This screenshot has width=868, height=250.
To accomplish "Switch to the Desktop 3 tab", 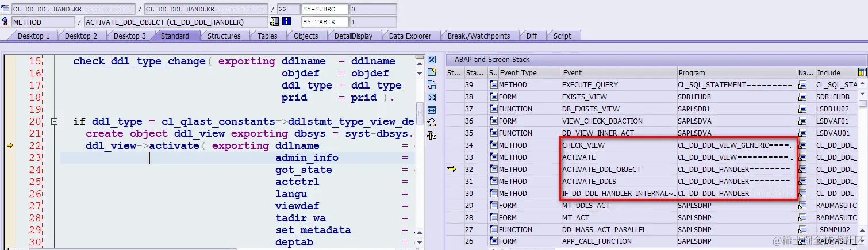I will pos(129,36).
